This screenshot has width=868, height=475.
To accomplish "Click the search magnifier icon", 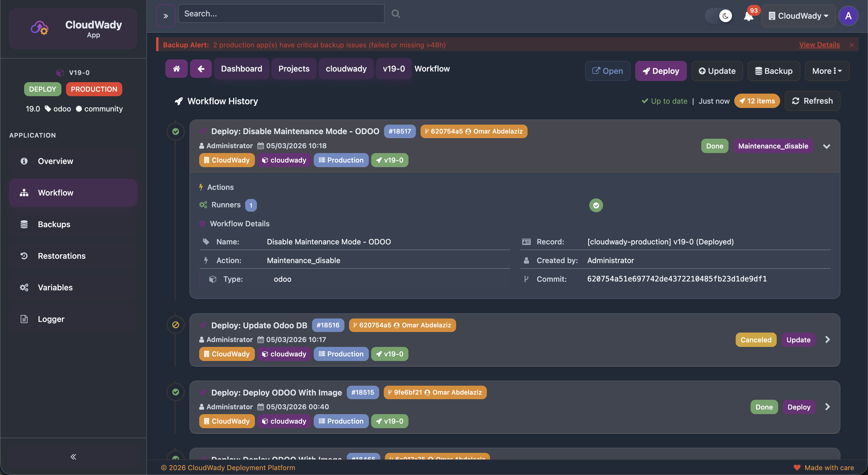I will click(395, 13).
